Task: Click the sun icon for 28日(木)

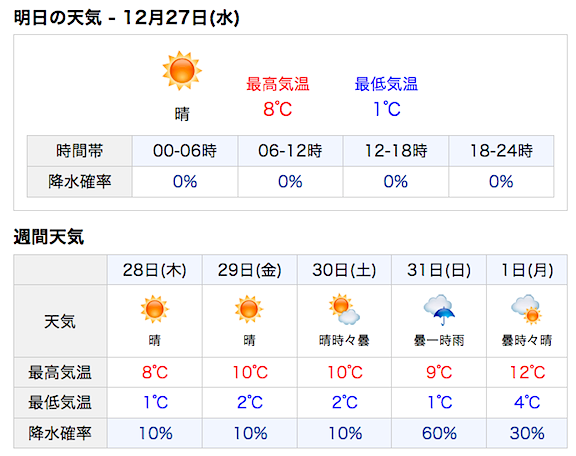Action: pyautogui.click(x=155, y=309)
